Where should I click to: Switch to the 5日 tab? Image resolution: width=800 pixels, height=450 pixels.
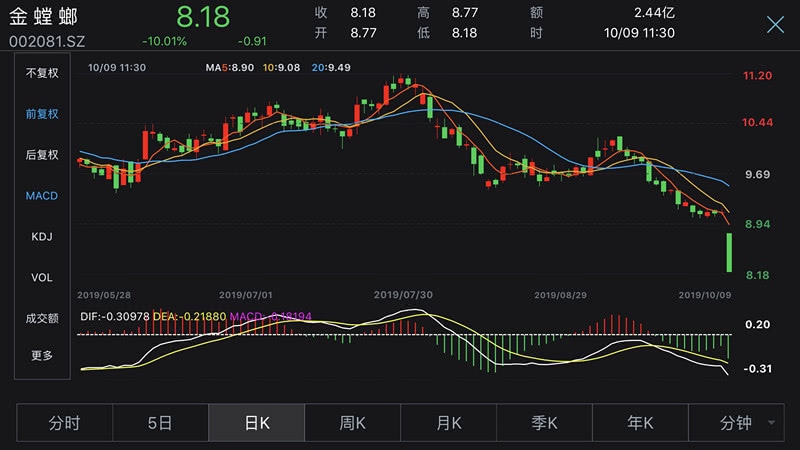pos(160,423)
